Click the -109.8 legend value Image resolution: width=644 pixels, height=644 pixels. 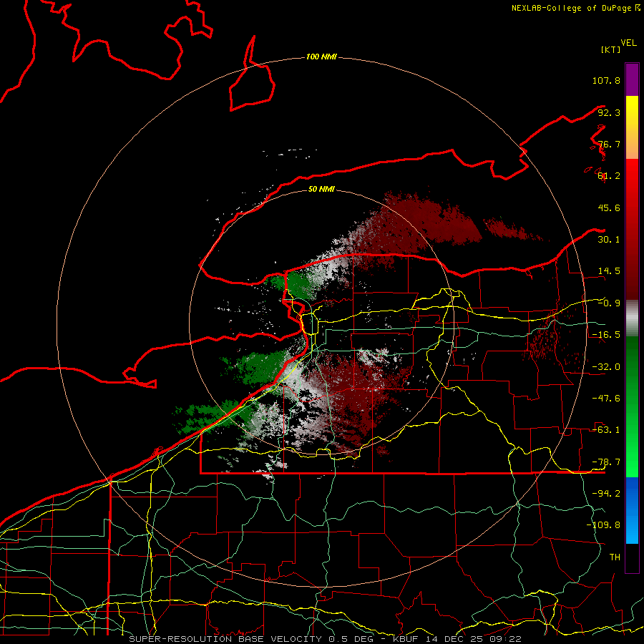(603, 525)
